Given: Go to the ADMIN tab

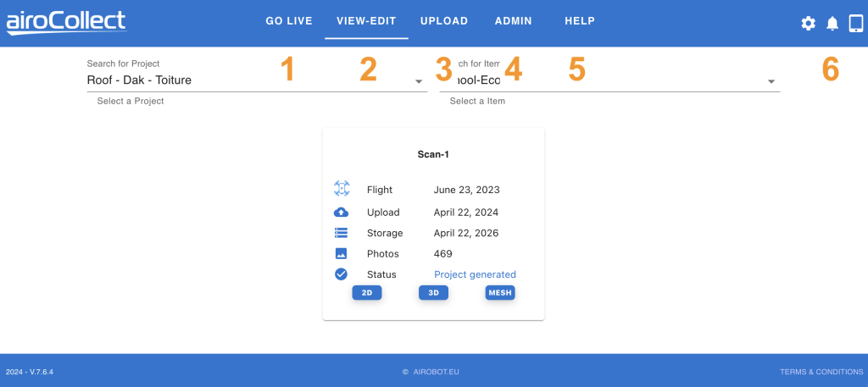Looking at the screenshot, I should pos(514,21).
